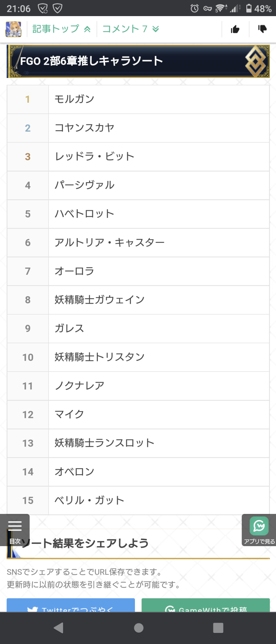Tap the thumbs down icon
Image resolution: width=276 pixels, height=644 pixels.
[262, 29]
